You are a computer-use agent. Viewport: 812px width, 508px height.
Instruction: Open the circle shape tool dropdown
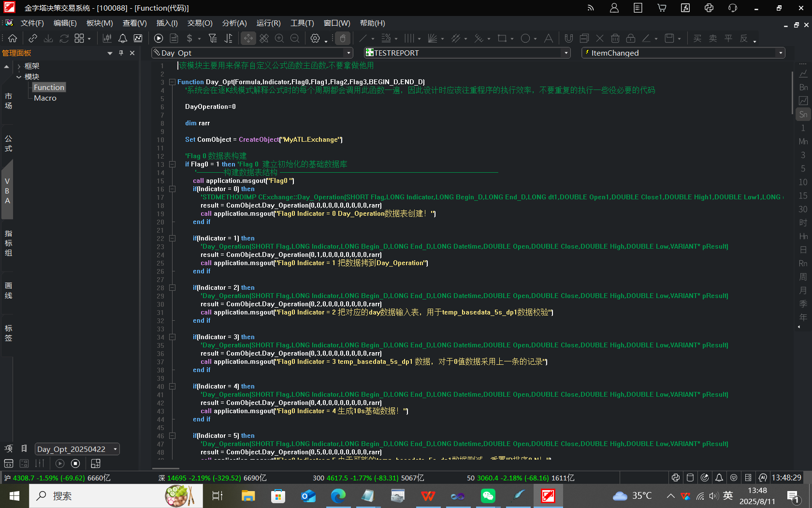click(536, 39)
